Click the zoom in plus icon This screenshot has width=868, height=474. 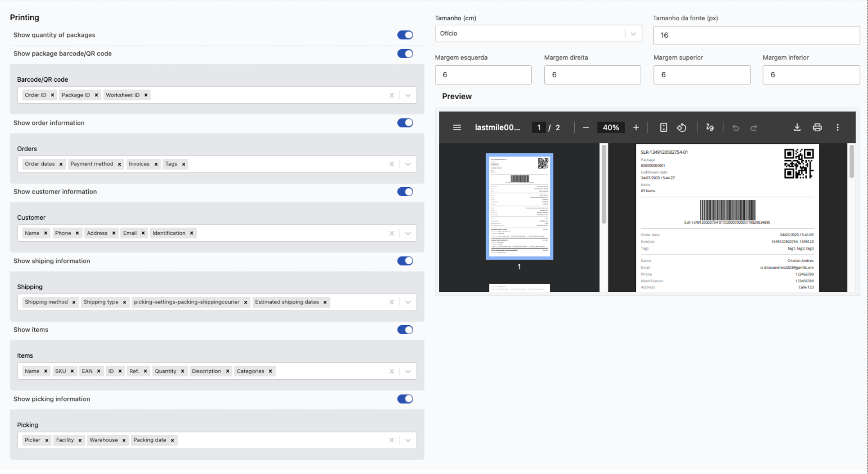coord(636,128)
